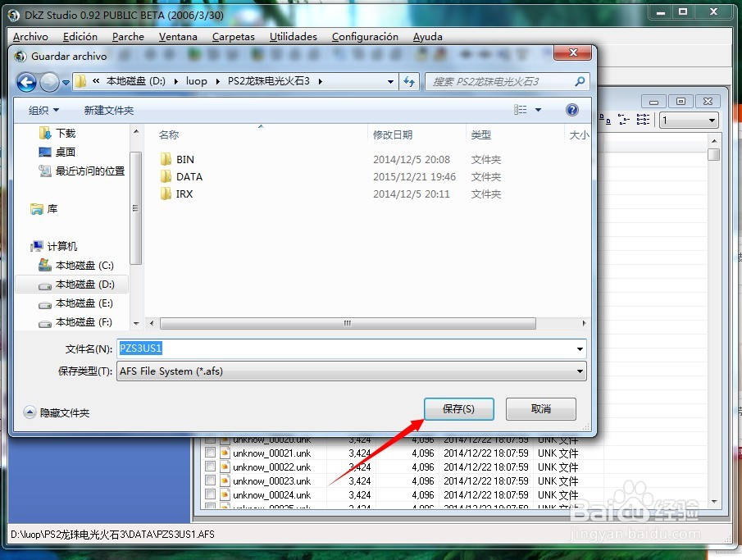This screenshot has width=742, height=560.
Task: Change the view with the view-mode icon
Action: (520, 110)
